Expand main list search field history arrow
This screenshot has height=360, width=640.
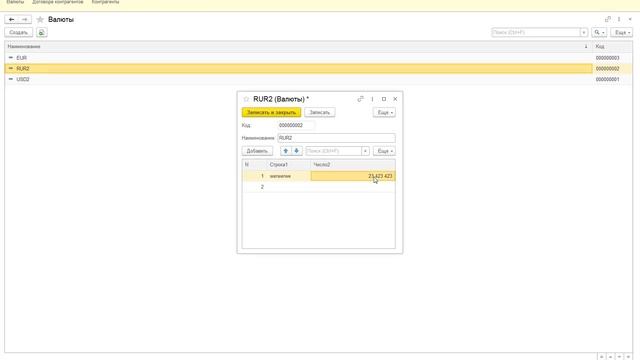tap(584, 32)
